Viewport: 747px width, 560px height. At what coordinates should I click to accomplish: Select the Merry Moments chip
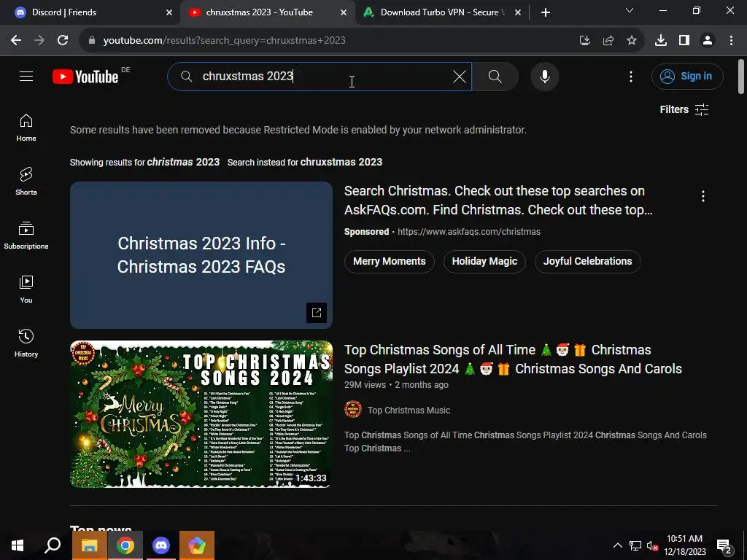[x=390, y=262]
